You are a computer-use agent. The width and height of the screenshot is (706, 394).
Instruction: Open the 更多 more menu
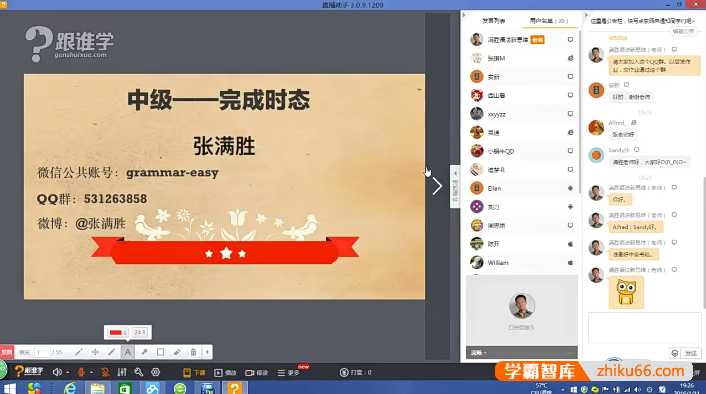[x=289, y=373]
